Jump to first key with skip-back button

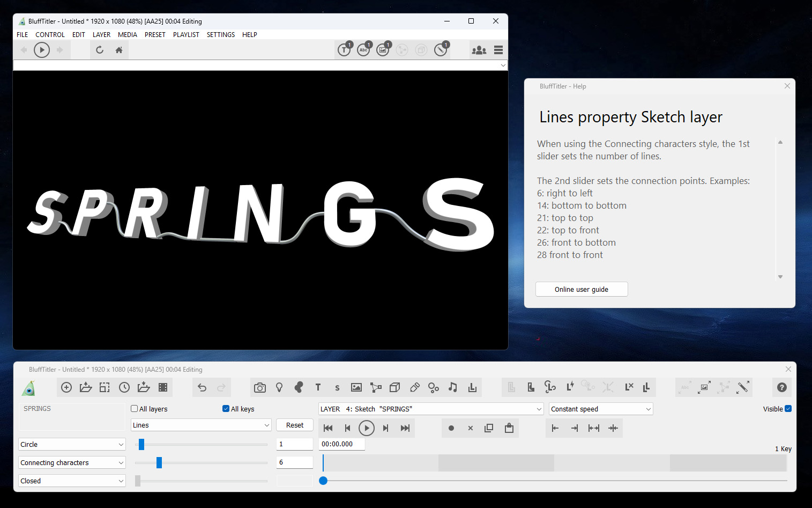click(x=328, y=428)
